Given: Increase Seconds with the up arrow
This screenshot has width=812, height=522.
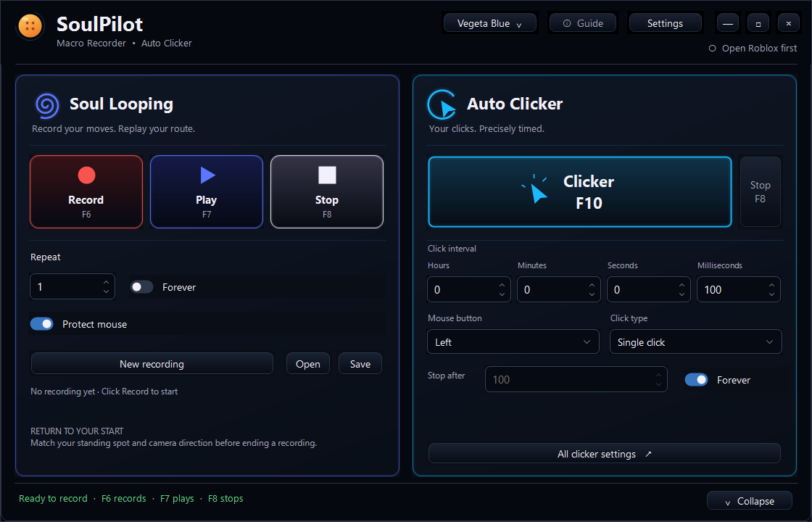Looking at the screenshot, I should pyautogui.click(x=681, y=285).
